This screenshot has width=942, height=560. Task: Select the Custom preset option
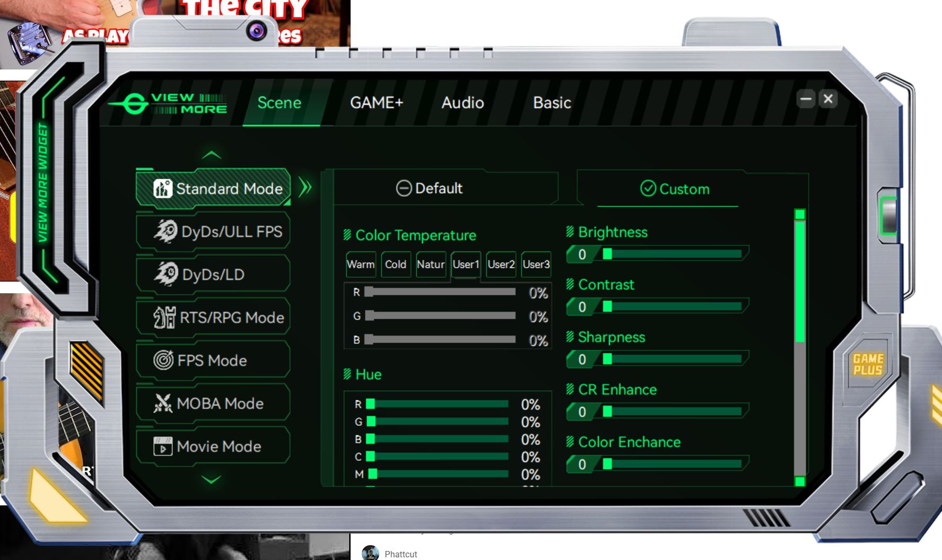[675, 189]
